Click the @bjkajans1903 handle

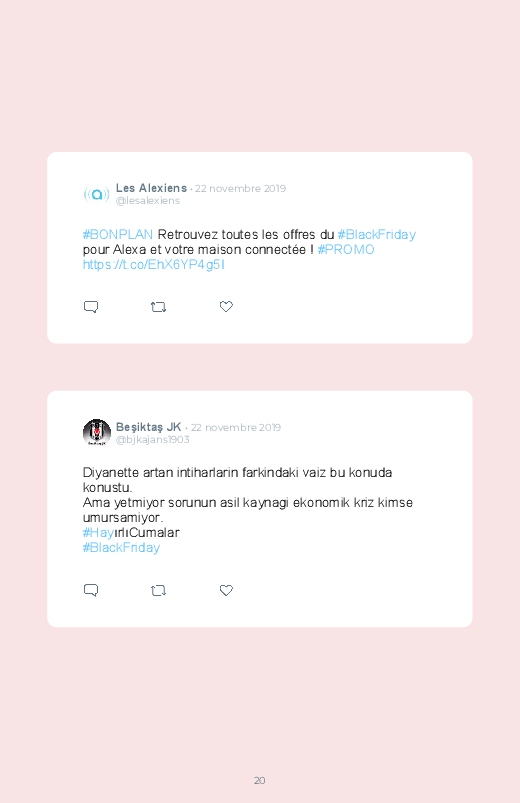pyautogui.click(x=153, y=439)
